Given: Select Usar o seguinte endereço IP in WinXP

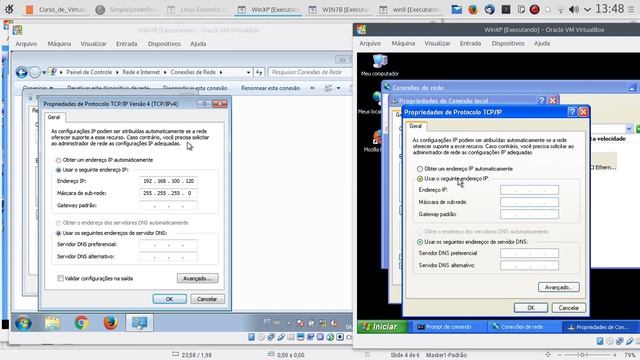Looking at the screenshot, I should click(x=420, y=179).
